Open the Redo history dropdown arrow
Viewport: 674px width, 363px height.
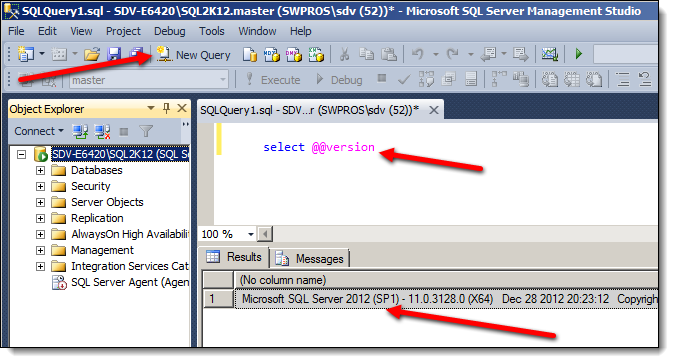point(471,55)
